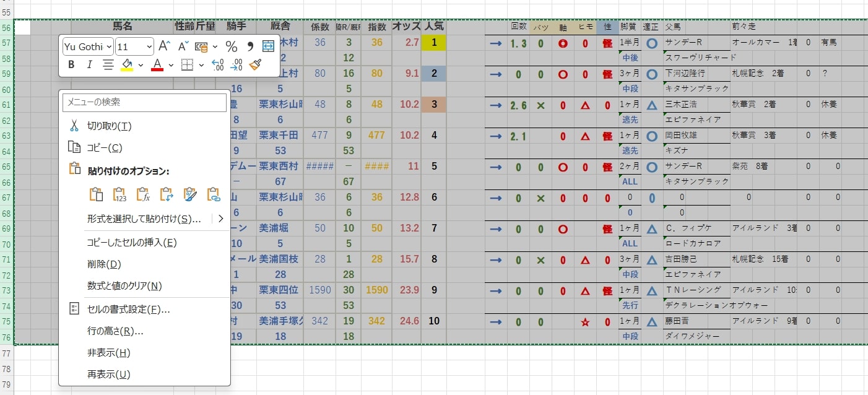Select the Decrease Font Size icon
The image size is (868, 395).
[x=183, y=45]
